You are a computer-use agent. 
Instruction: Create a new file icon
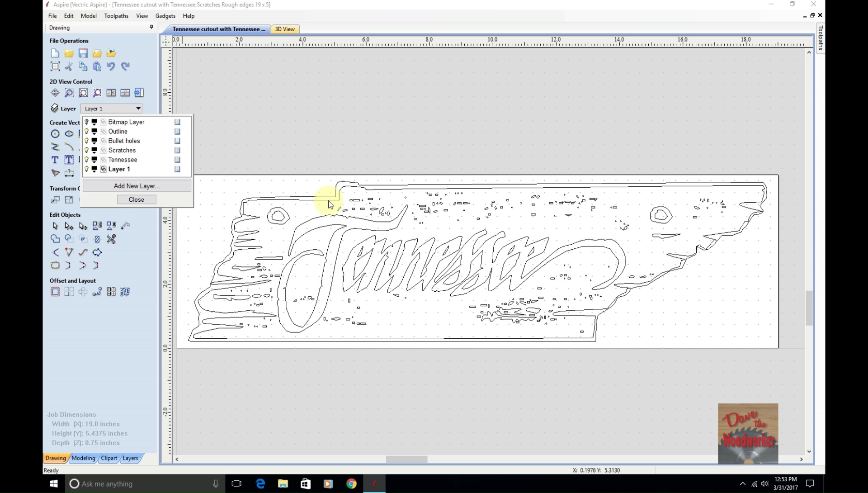pos(55,53)
